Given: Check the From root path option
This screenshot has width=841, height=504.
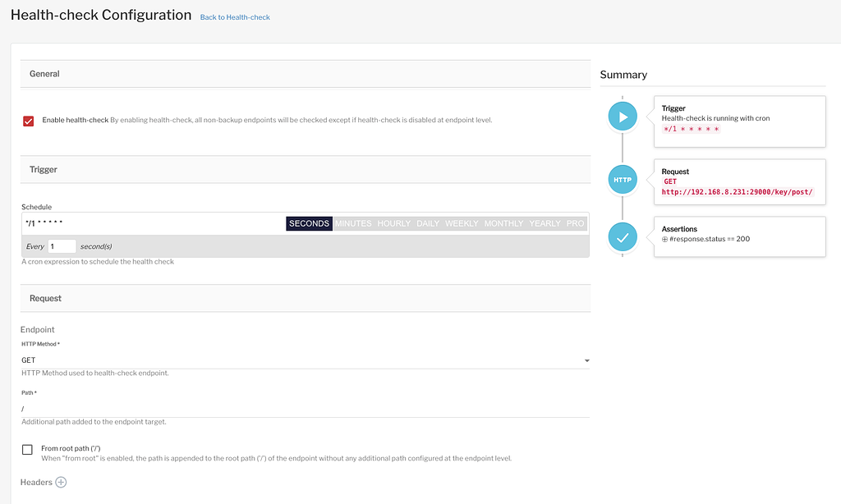Looking at the screenshot, I should tap(25, 448).
